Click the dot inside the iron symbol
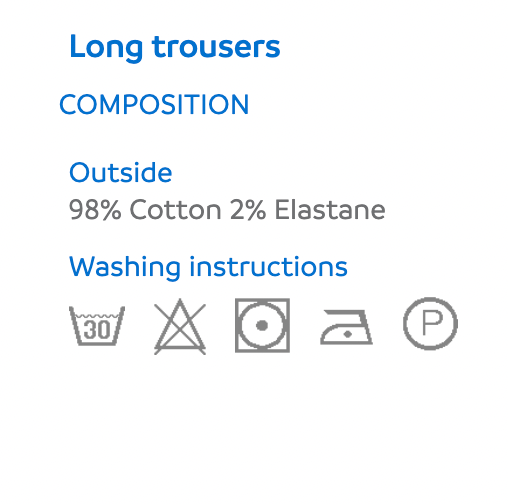The image size is (508, 504). tap(348, 334)
